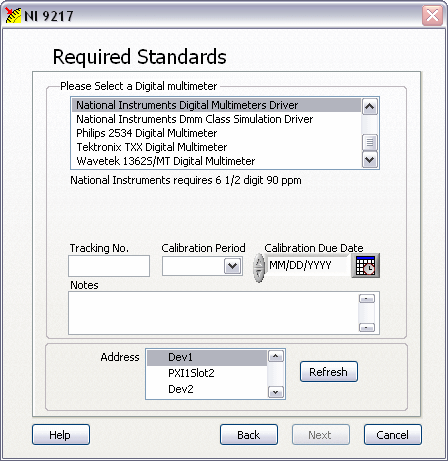Image resolution: width=448 pixels, height=461 pixels.
Task: Click Address list scroll down arrow
Action: click(x=275, y=392)
